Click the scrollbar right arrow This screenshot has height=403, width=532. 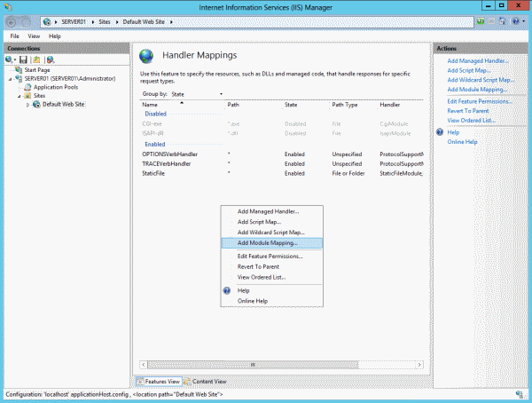click(419, 365)
